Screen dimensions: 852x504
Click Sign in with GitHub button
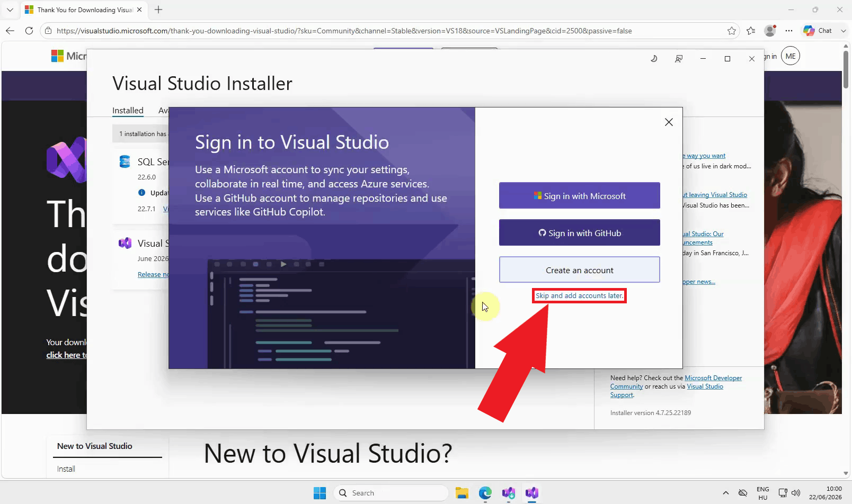(579, 233)
